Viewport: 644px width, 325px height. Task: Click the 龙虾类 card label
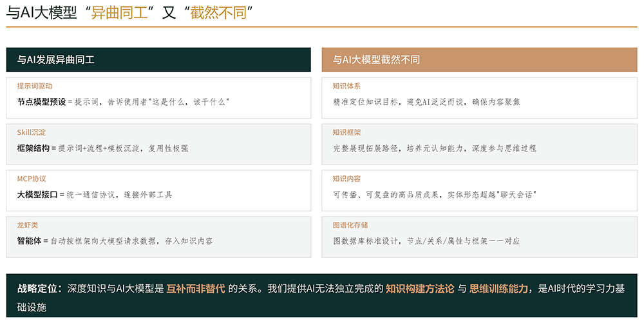click(x=28, y=225)
